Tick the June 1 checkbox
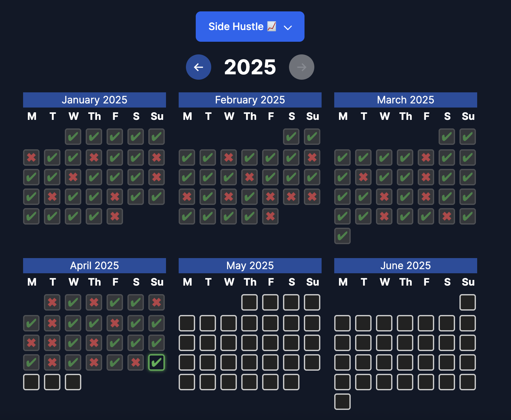This screenshot has width=511, height=420. 468,302
